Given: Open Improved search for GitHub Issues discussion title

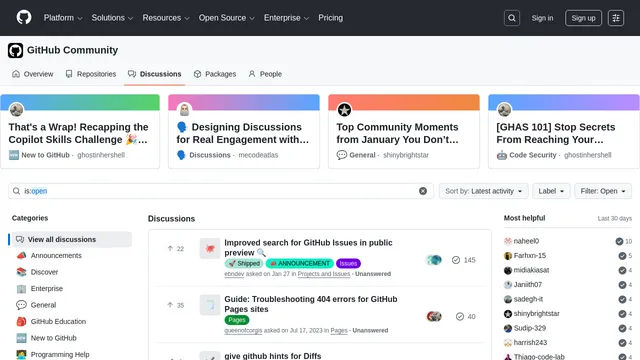Looking at the screenshot, I should pyautogui.click(x=308, y=247).
